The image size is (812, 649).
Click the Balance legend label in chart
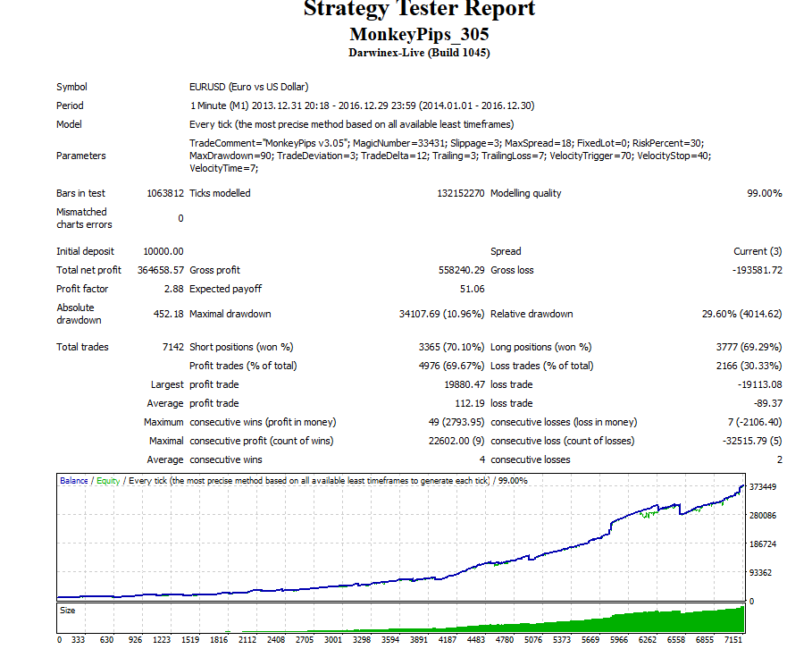[73, 481]
